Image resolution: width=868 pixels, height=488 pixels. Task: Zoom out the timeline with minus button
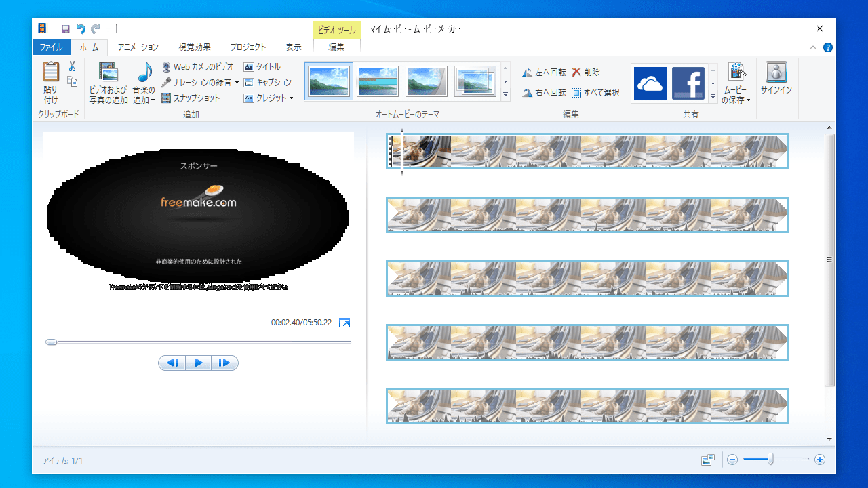pos(732,460)
